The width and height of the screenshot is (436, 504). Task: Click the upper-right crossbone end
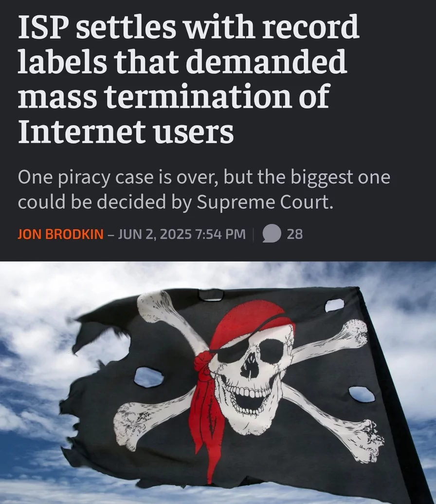(353, 334)
